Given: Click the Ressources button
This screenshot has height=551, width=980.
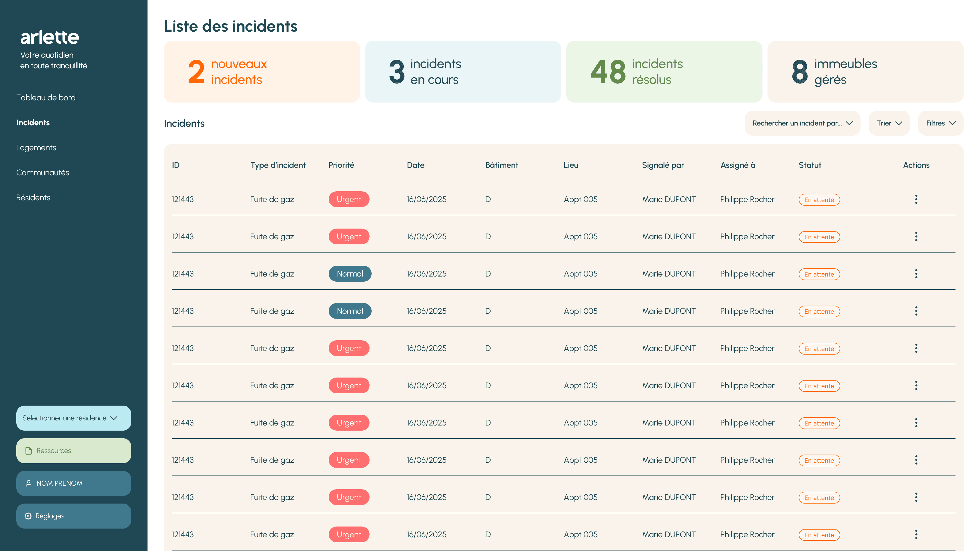Looking at the screenshot, I should [x=73, y=450].
